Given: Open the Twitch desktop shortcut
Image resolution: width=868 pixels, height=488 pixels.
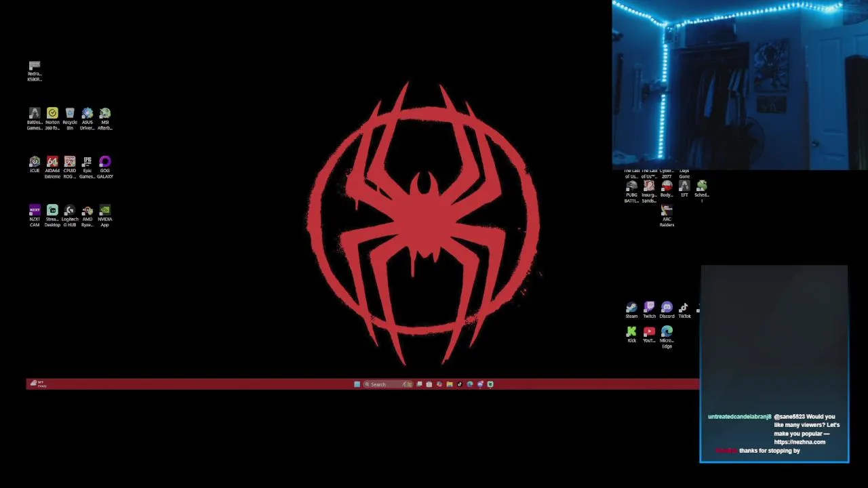Looking at the screenshot, I should (x=649, y=310).
